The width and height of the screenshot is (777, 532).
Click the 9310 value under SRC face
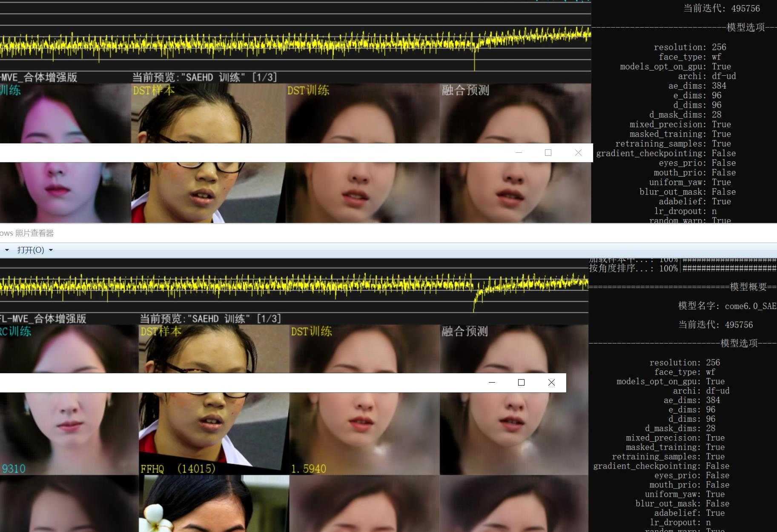click(x=13, y=469)
